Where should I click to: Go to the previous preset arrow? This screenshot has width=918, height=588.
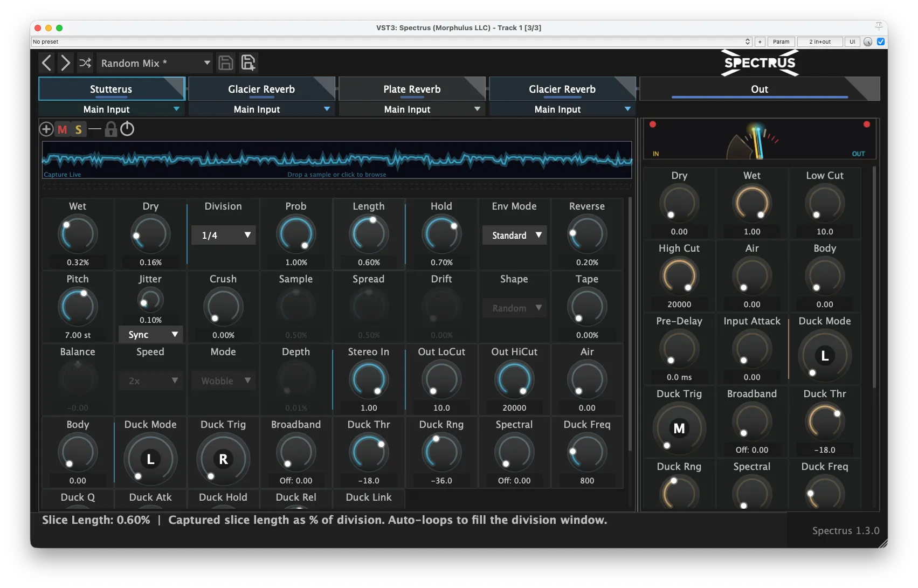(47, 63)
